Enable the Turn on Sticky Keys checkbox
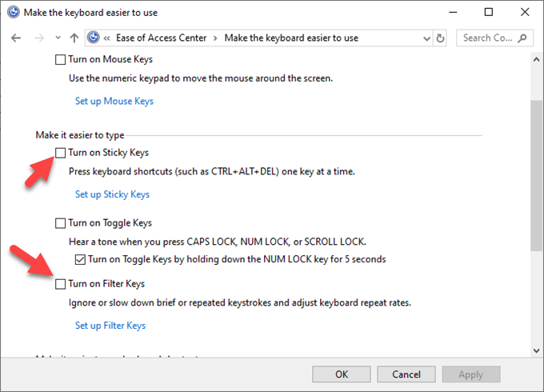544x392 pixels. click(62, 152)
